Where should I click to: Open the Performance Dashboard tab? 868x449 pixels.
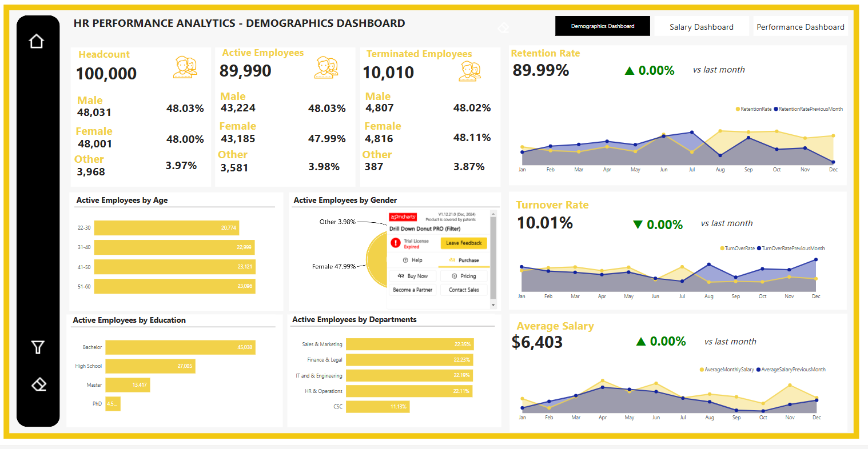tap(801, 27)
